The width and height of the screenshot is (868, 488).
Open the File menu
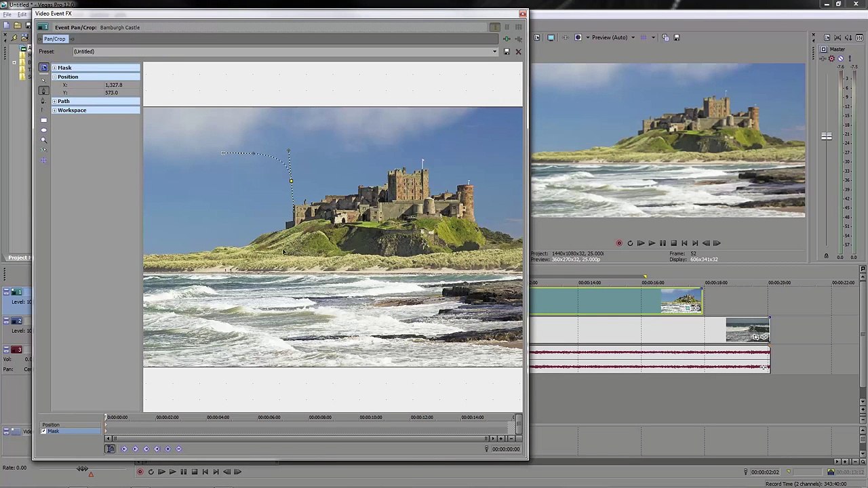pyautogui.click(x=7, y=14)
